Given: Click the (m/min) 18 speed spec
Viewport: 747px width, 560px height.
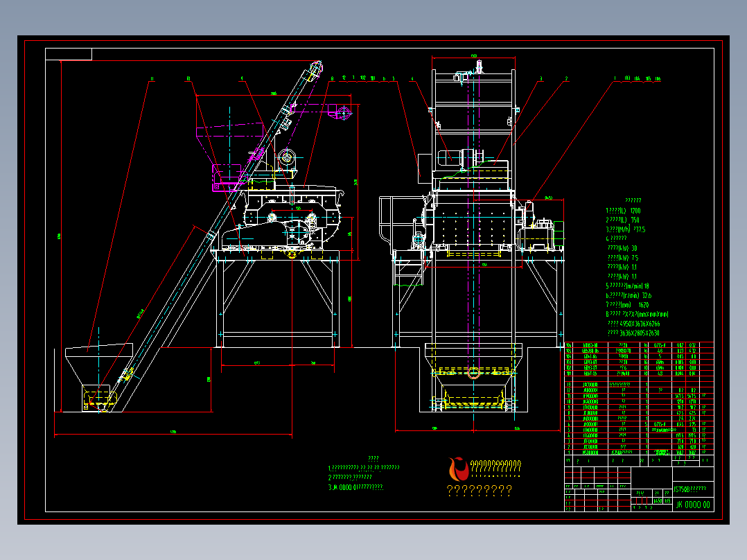Looking at the screenshot, I should [x=627, y=286].
